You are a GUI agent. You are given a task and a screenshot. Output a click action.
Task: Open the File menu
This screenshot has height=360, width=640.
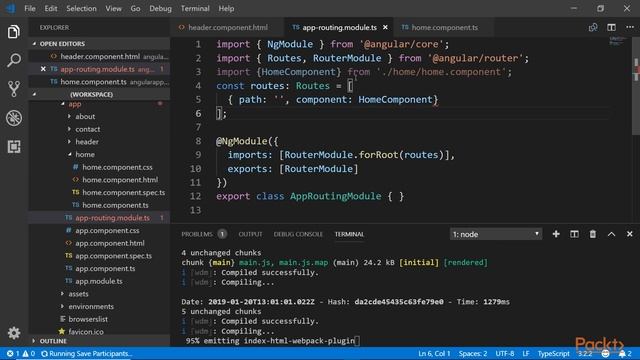(x=30, y=8)
